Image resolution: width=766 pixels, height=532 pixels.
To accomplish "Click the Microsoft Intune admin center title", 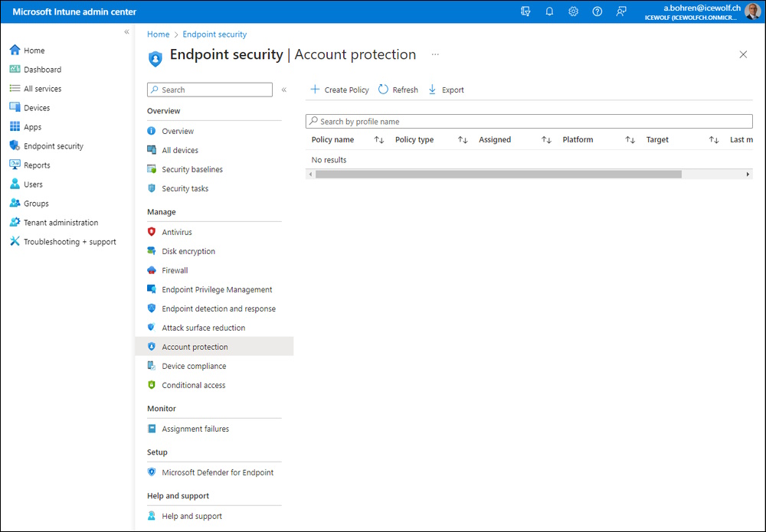I will (74, 11).
